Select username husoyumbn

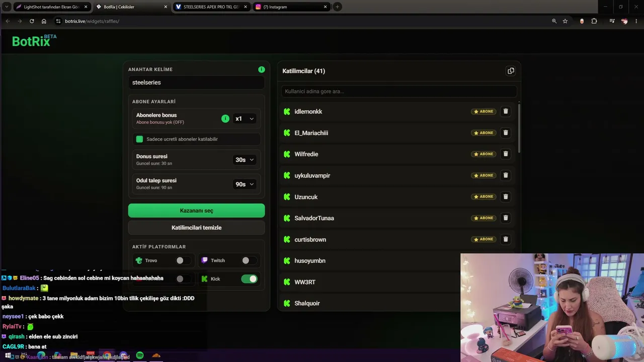pyautogui.click(x=310, y=261)
